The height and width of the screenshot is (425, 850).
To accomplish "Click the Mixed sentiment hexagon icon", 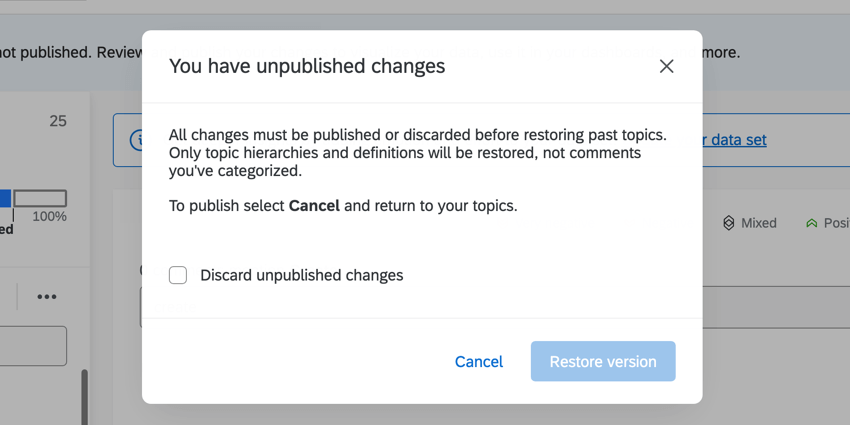I will tap(728, 223).
